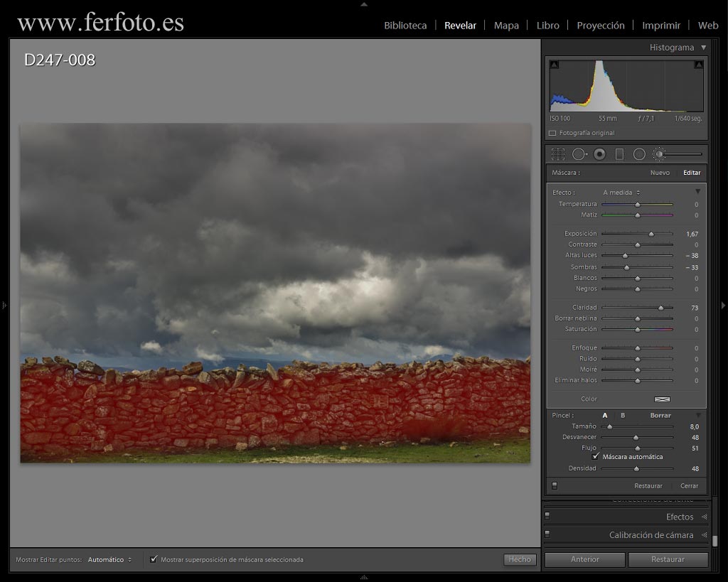Open the Biblioteca module
This screenshot has width=728, height=582.
405,26
